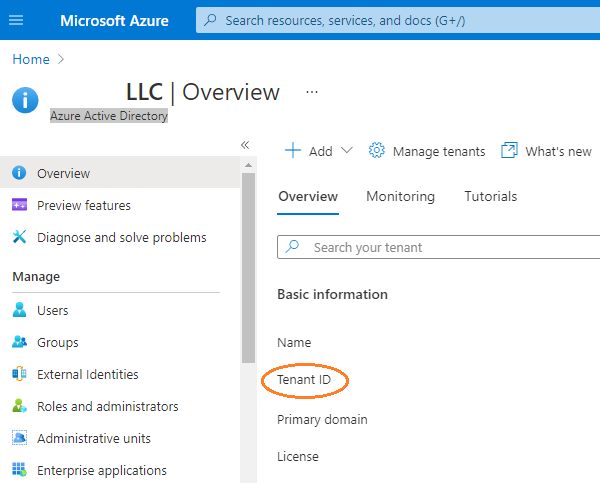
Task: Click the Enterprise applications grid icon
Action: 19,470
